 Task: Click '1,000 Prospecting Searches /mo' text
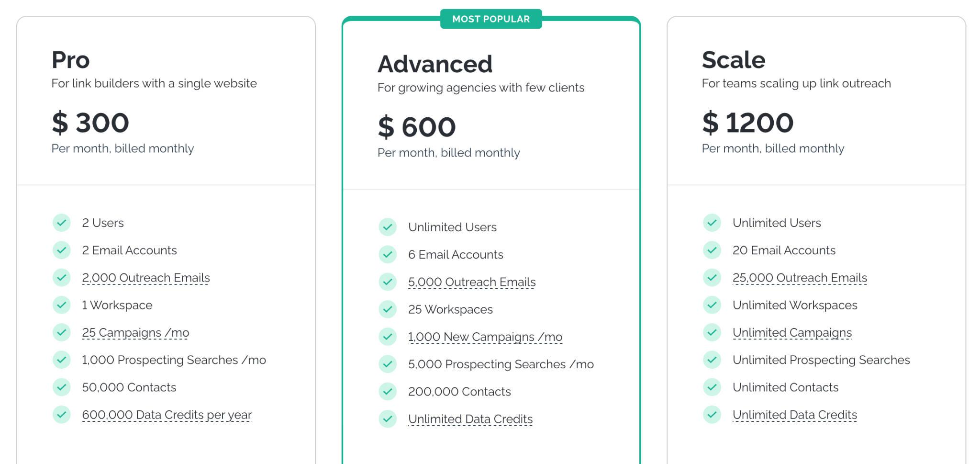click(174, 360)
